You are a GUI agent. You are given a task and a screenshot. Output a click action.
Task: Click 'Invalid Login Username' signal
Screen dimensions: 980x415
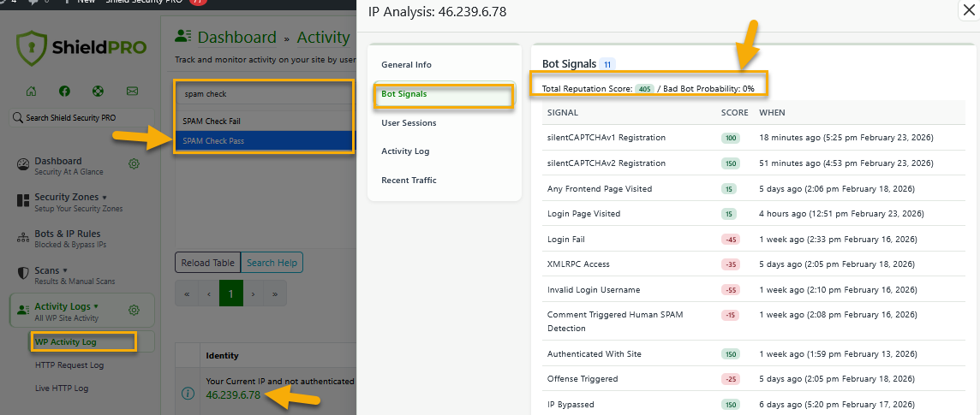594,289
